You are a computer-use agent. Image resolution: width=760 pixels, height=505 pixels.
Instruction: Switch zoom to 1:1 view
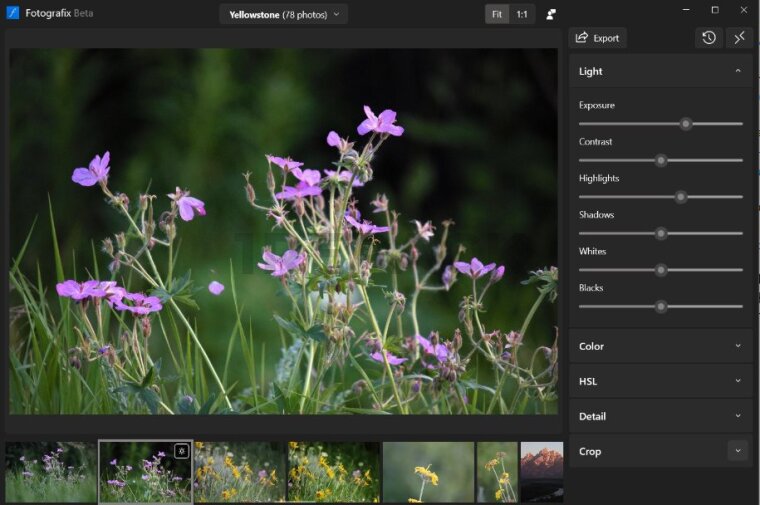[522, 14]
